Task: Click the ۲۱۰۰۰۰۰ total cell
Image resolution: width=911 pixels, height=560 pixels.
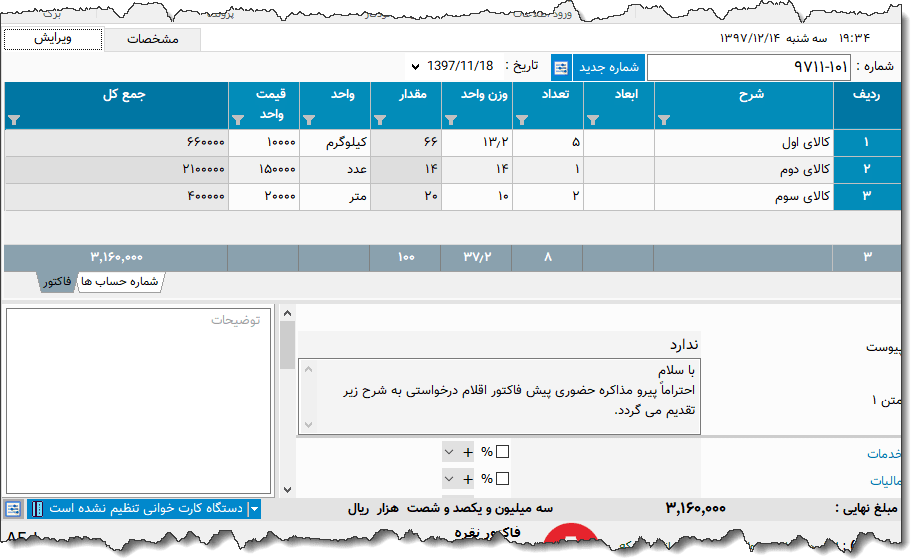Action: [x=117, y=170]
